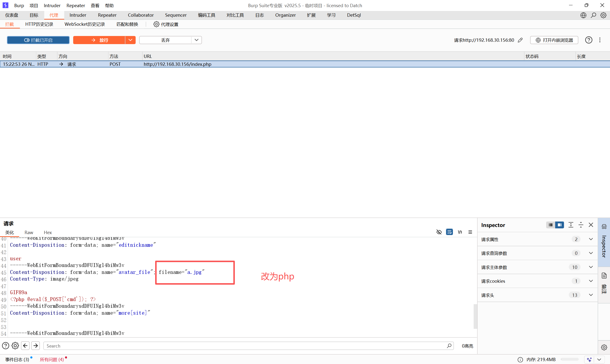The height and width of the screenshot is (364, 610).
Task: Open the request editor hamburger menu
Action: pyautogui.click(x=470, y=232)
